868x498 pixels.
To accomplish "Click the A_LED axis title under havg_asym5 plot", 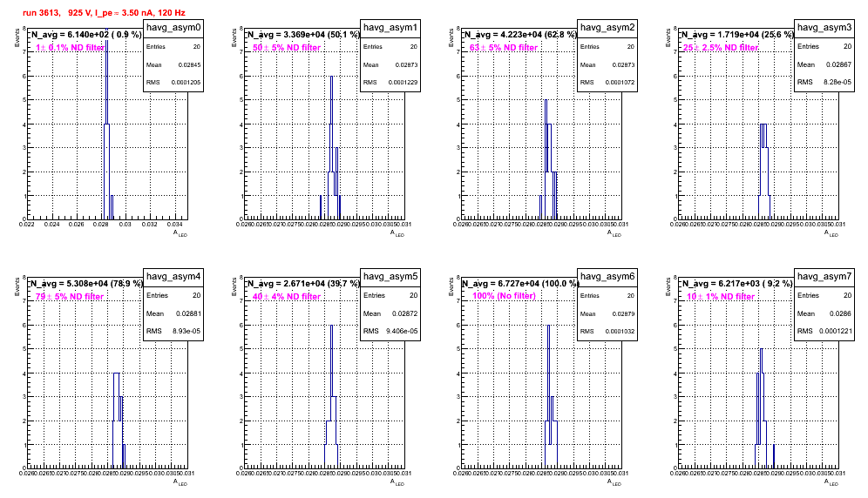I will pos(397,482).
